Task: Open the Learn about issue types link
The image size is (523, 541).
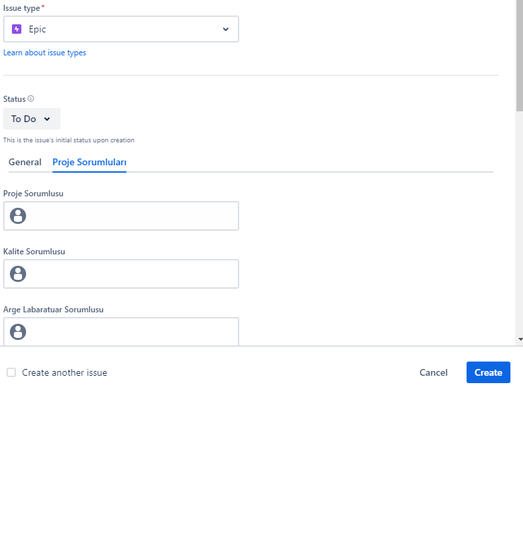Action: (x=45, y=53)
